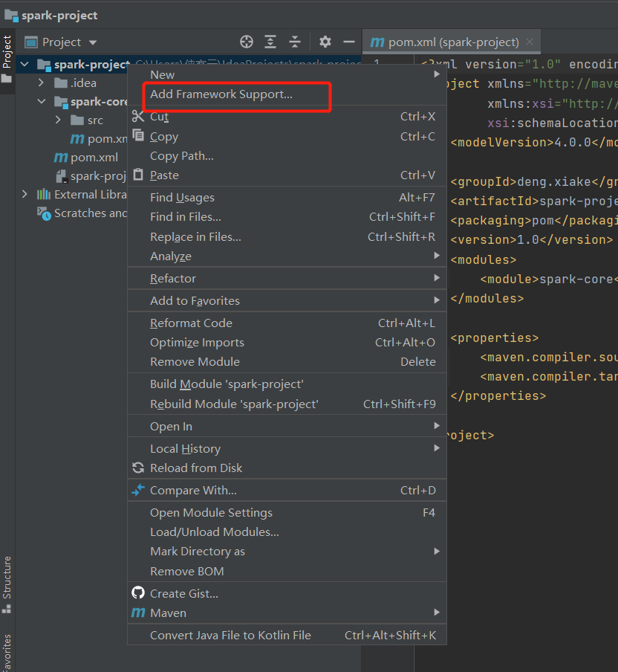
Task: Select Rebuild Module 'spark-project'
Action: pyautogui.click(x=287, y=404)
